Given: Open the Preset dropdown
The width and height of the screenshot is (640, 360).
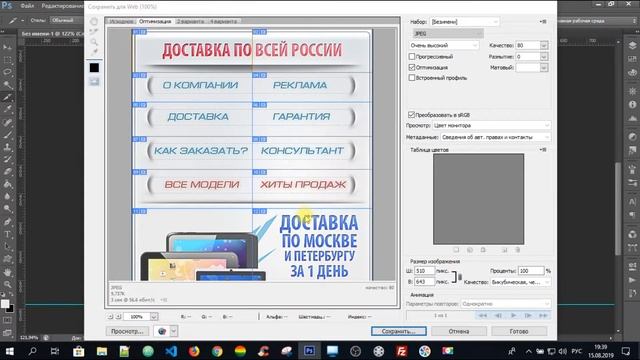Looking at the screenshot, I should pyautogui.click(x=464, y=22).
